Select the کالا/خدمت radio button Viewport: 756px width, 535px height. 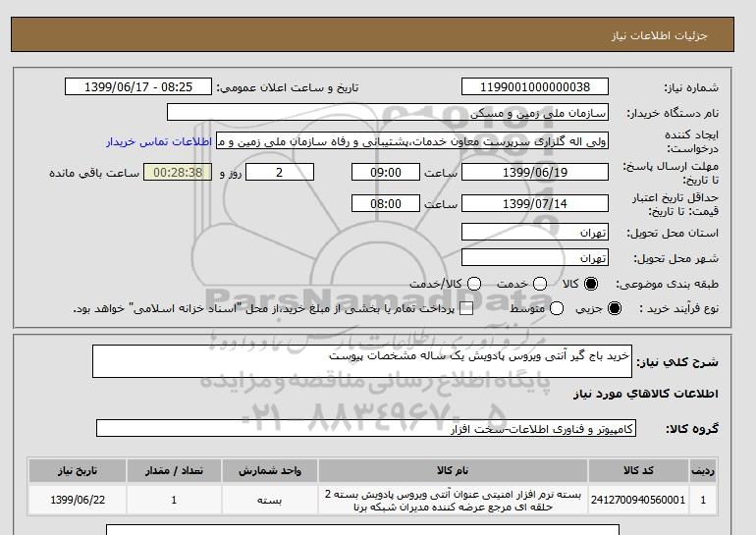click(474, 284)
